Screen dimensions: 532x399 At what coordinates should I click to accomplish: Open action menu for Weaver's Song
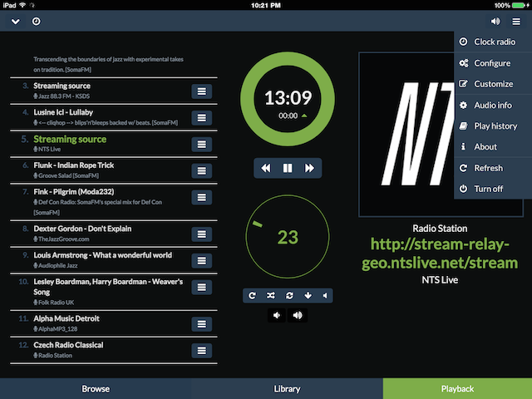point(201,287)
